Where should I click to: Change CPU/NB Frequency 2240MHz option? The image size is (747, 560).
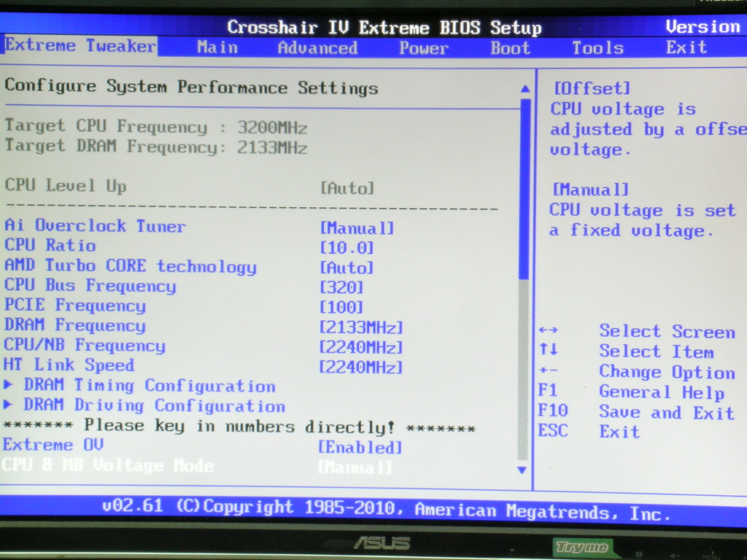[361, 347]
